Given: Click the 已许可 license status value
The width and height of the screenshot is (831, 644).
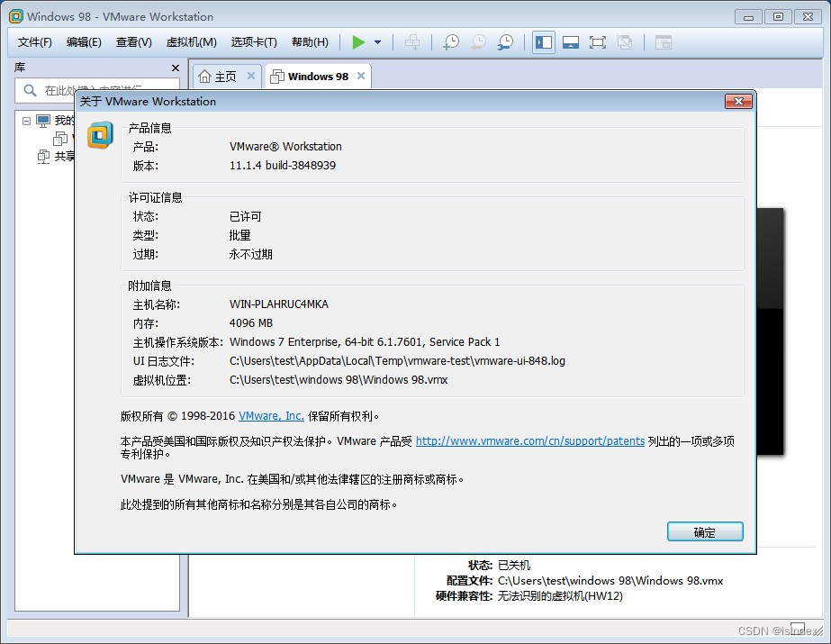Looking at the screenshot, I should 245,216.
